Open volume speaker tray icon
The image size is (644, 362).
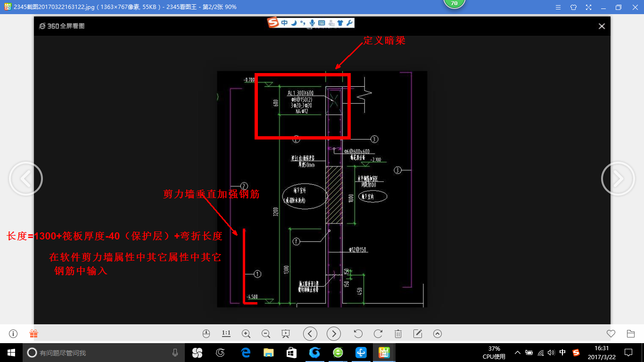point(552,353)
